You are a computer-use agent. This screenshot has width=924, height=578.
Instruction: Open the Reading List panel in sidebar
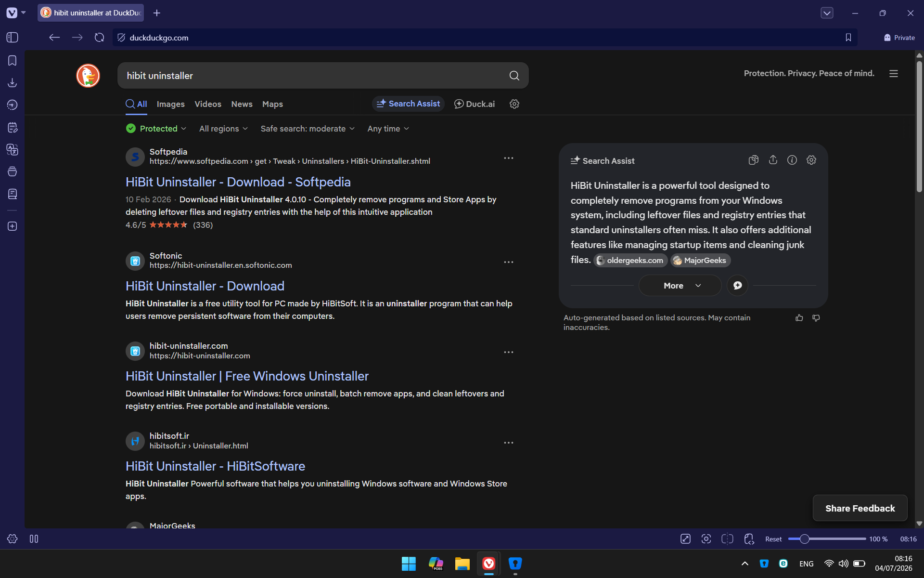pyautogui.click(x=13, y=194)
